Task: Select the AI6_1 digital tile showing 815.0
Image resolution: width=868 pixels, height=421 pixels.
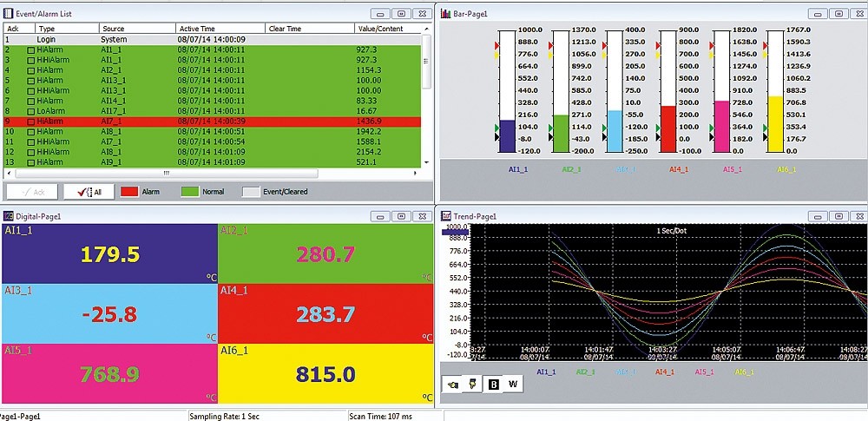Action: (x=325, y=374)
